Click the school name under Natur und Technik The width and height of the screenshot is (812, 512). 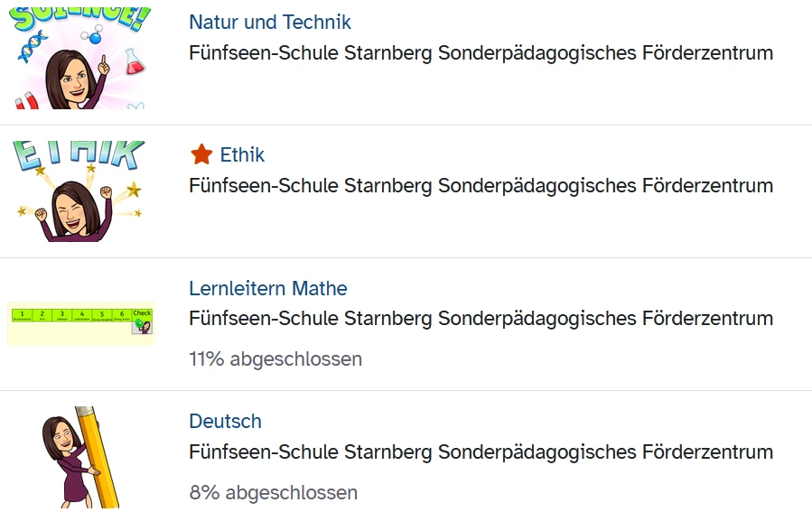pyautogui.click(x=481, y=53)
